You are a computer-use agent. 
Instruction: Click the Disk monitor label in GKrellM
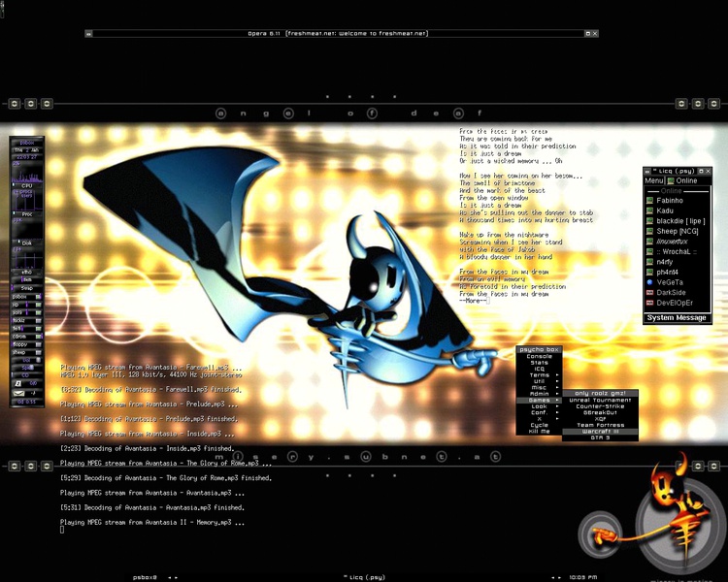[x=26, y=243]
